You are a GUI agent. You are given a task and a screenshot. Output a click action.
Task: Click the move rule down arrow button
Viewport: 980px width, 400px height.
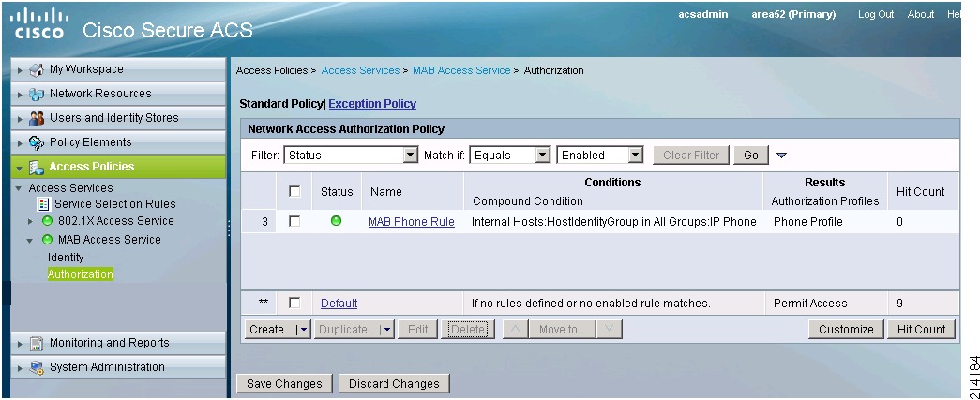click(610, 329)
